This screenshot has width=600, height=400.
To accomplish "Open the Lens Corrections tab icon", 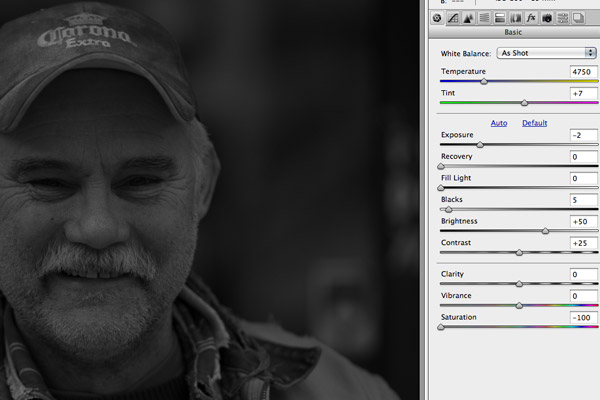I will click(515, 18).
